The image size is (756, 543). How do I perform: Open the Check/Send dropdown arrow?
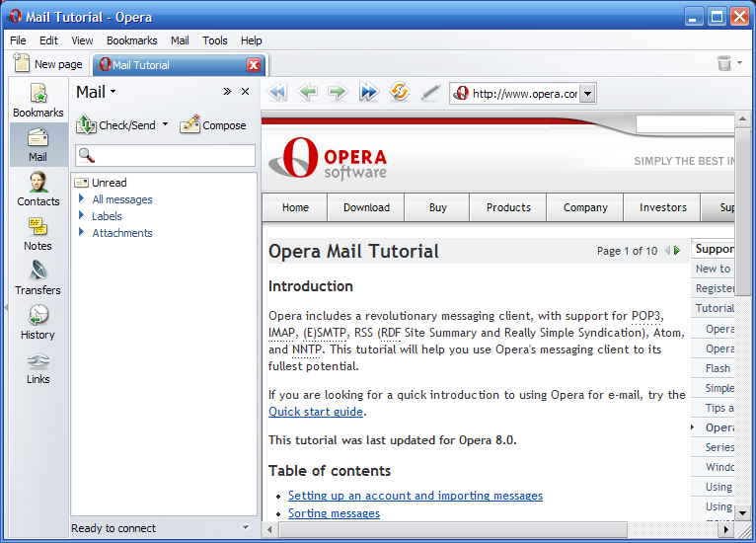pos(166,124)
